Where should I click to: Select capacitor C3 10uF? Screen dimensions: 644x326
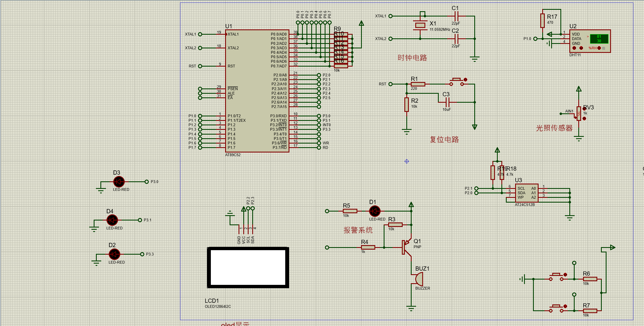click(447, 102)
